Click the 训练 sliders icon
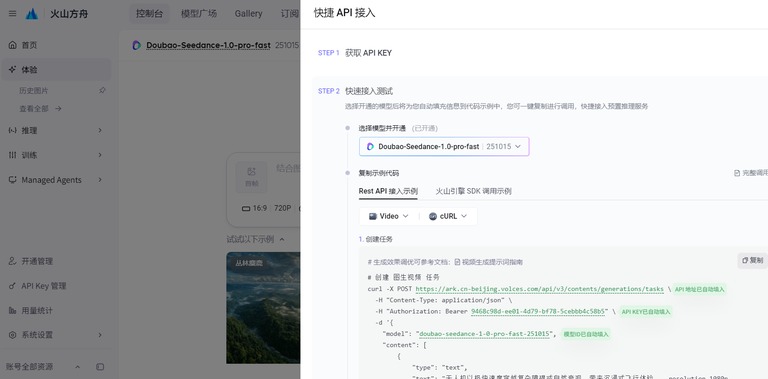768x379 pixels. click(x=13, y=155)
